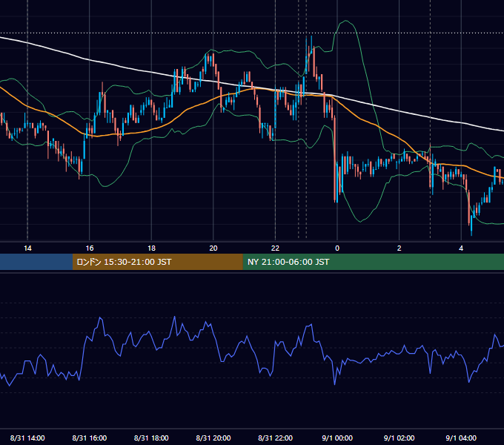The image size is (504, 445).
Task: Click the hour label 0 on time axis
Action: pyautogui.click(x=337, y=248)
